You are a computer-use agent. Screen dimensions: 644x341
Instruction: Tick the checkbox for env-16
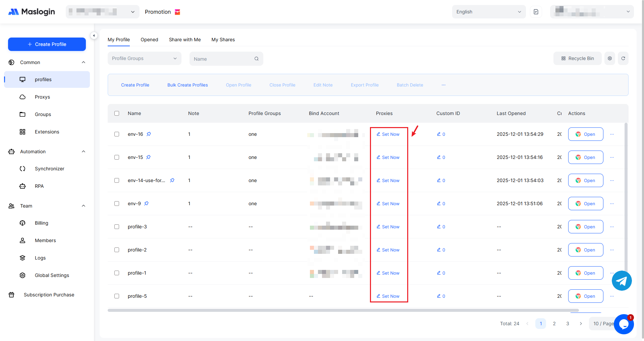pyautogui.click(x=117, y=134)
